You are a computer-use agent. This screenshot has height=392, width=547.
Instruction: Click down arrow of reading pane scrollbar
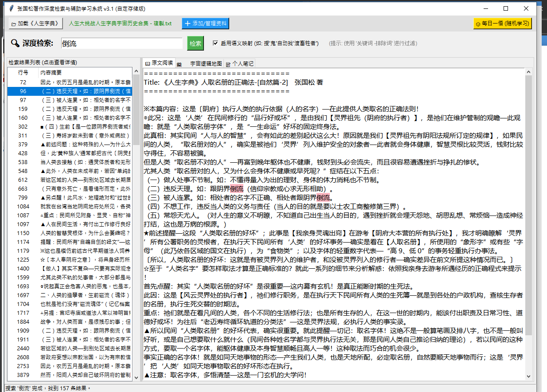click(528, 376)
